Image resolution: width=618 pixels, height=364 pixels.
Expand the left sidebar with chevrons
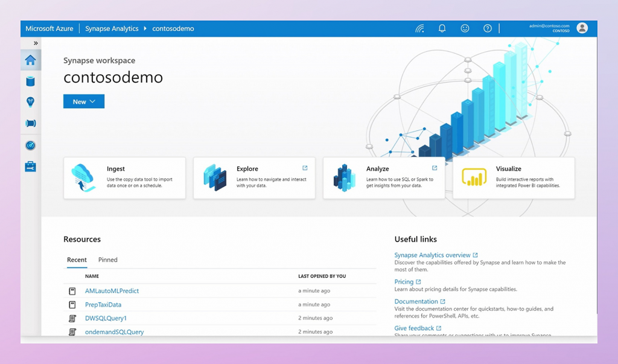click(36, 43)
